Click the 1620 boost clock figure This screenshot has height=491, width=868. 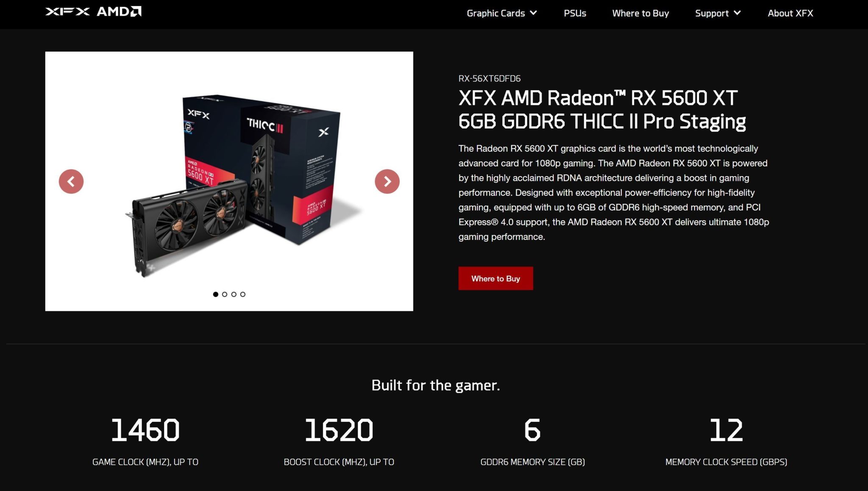[339, 430]
